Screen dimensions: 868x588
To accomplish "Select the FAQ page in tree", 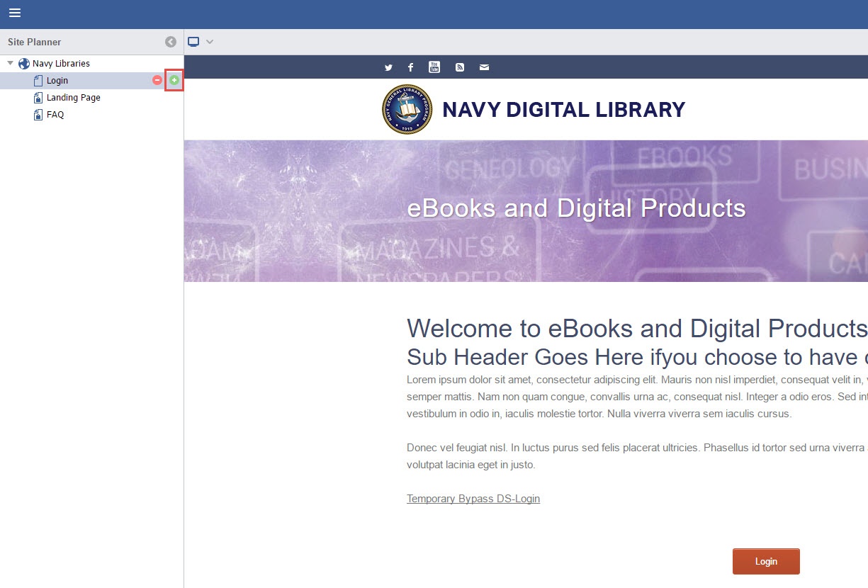I will coord(55,115).
